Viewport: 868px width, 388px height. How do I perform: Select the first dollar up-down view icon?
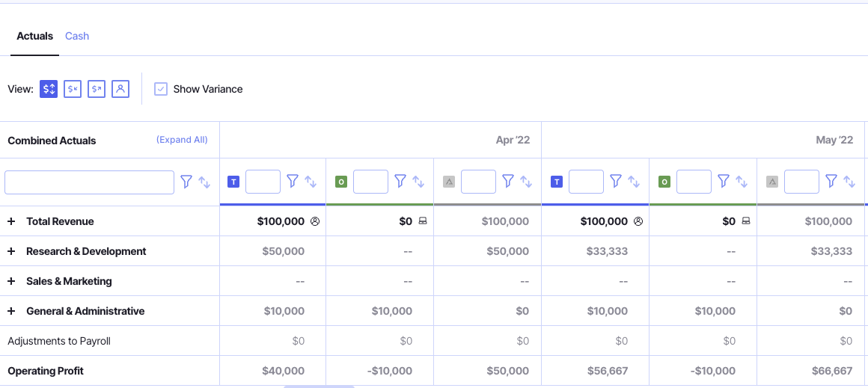click(x=49, y=89)
